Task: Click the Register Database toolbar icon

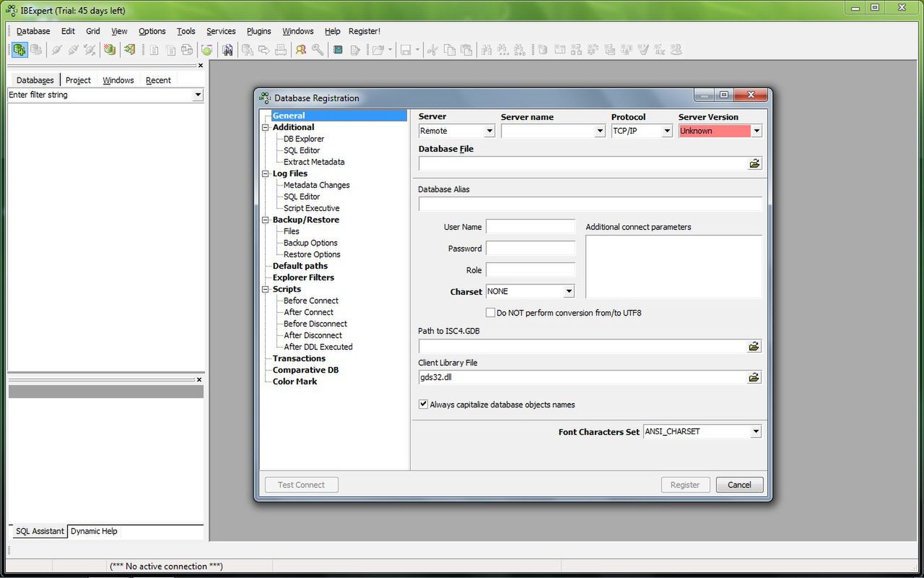Action: [19, 50]
